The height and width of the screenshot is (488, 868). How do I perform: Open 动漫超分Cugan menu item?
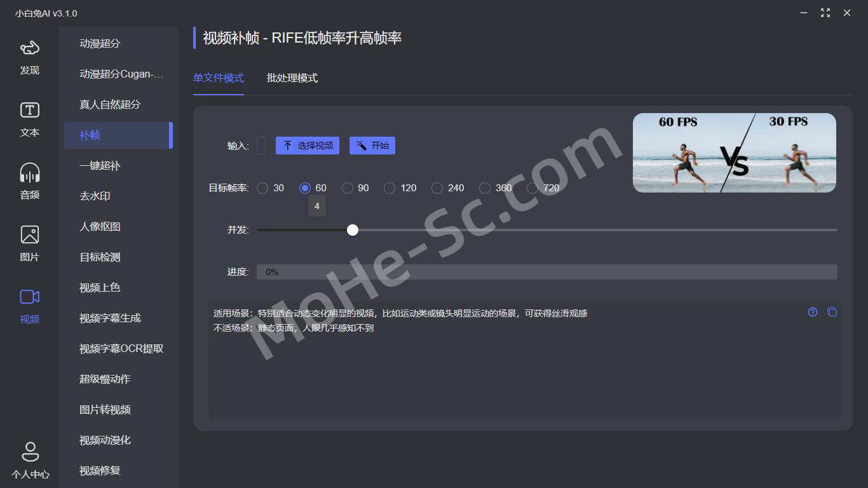118,74
